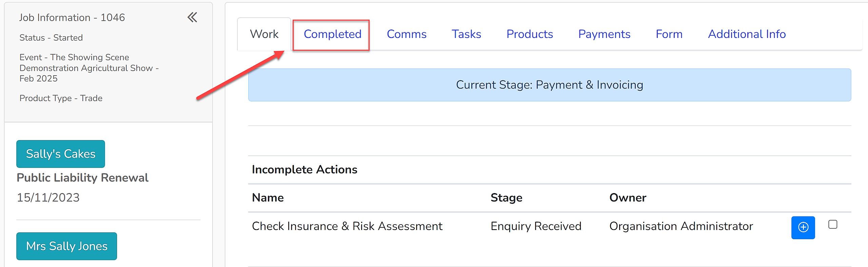
Task: Show the Additional Info tab
Action: [747, 34]
